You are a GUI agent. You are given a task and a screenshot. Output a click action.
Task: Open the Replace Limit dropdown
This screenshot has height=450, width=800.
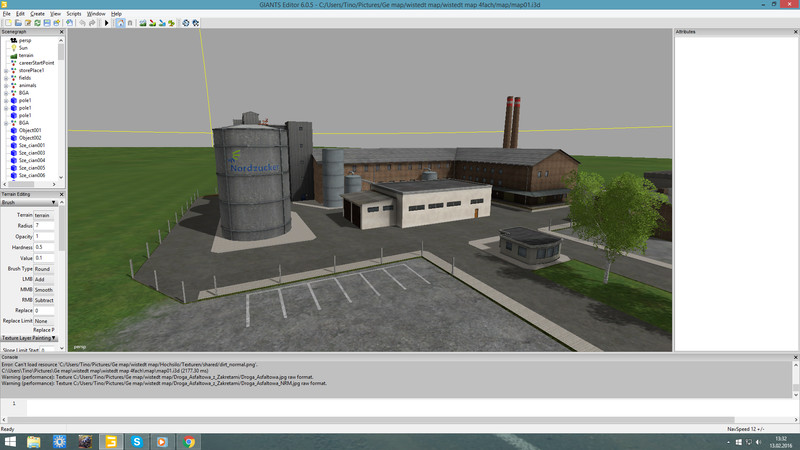pos(45,320)
